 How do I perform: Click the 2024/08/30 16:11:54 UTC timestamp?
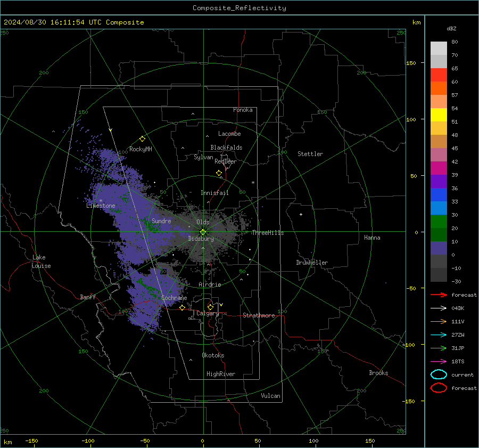pos(73,22)
